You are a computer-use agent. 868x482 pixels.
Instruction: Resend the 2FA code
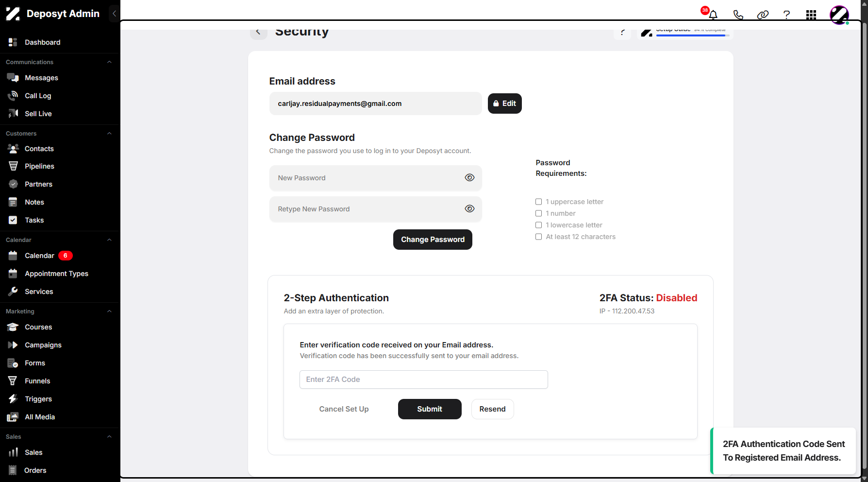pos(492,409)
